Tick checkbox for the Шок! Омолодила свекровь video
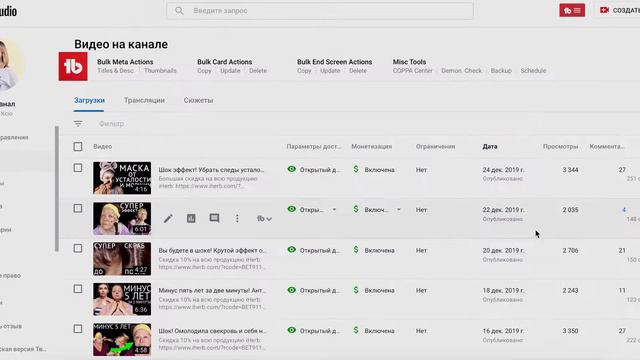The image size is (640, 360). [x=78, y=329]
